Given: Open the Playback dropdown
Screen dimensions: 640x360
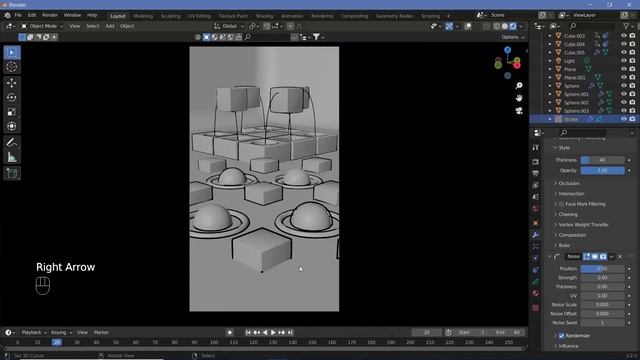Looking at the screenshot, I should click(34, 332).
